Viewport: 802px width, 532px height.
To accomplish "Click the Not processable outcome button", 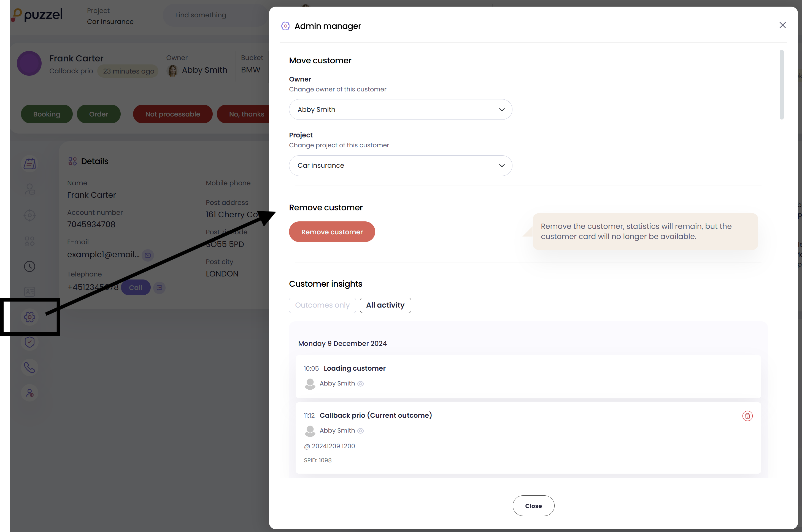I will tap(172, 114).
